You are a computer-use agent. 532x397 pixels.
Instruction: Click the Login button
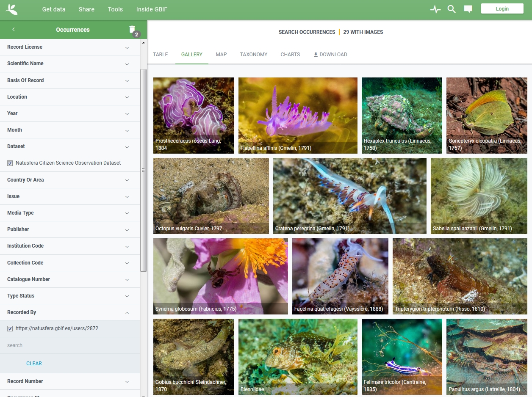pyautogui.click(x=502, y=9)
